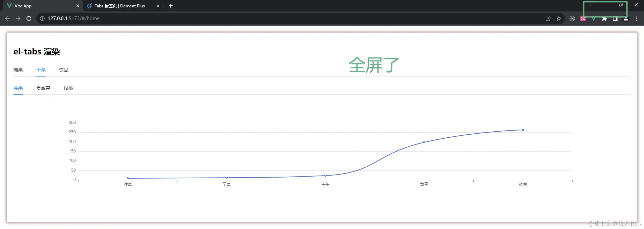The image size is (644, 229).
Task: Open Chrome three-dot menu
Action: pos(637,18)
